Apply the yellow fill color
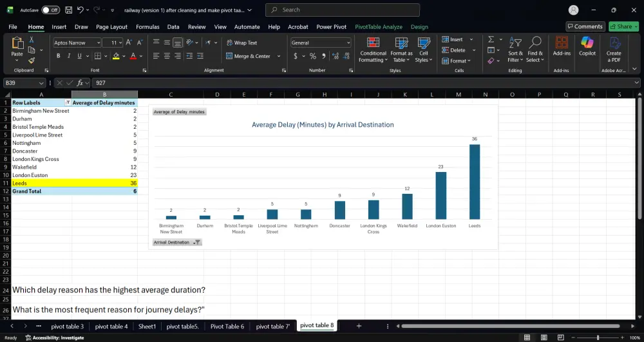644x342 pixels. (x=116, y=56)
